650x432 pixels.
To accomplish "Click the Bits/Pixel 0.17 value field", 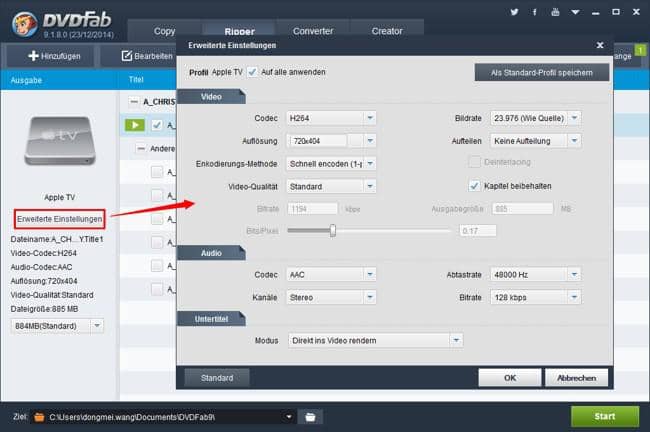I will pyautogui.click(x=478, y=231).
